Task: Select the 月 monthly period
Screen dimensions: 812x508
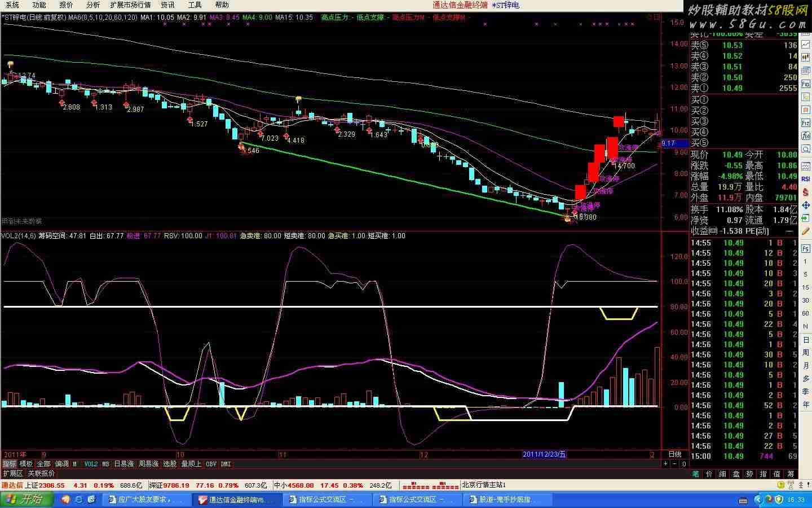Action: (x=806, y=365)
